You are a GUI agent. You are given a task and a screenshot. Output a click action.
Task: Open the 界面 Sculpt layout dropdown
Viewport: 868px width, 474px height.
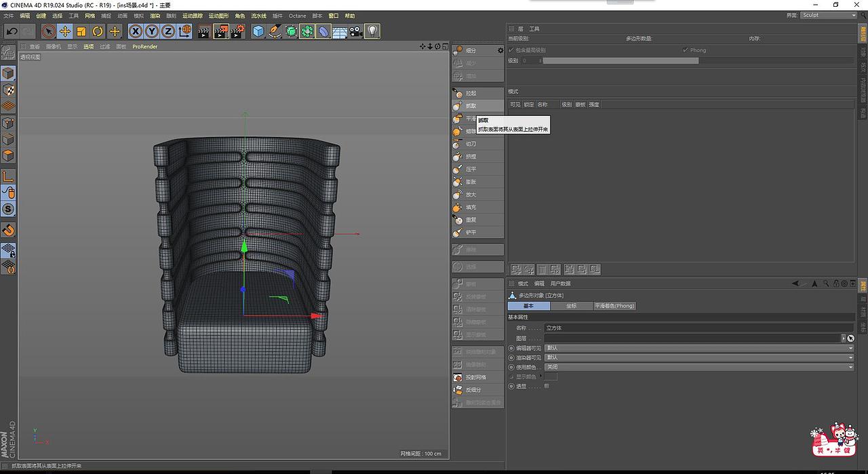point(829,15)
